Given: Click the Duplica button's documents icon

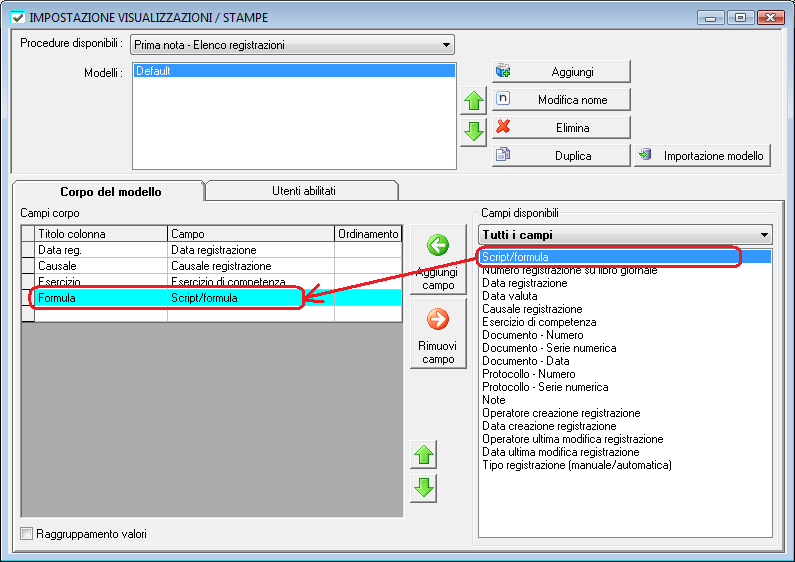Looking at the screenshot, I should click(x=503, y=154).
